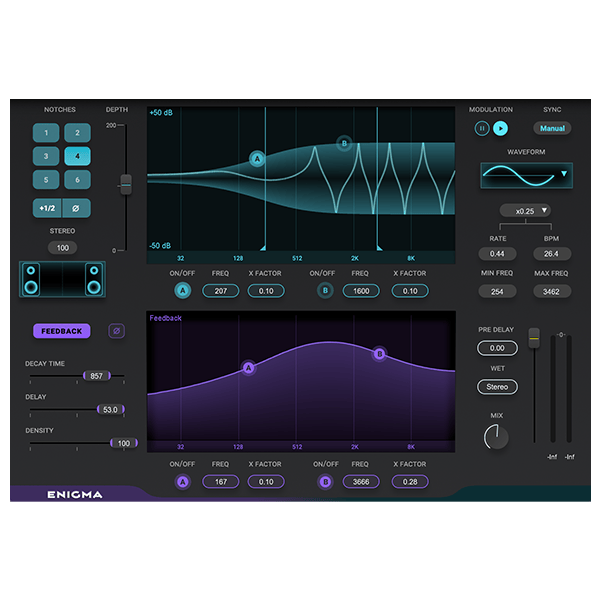This screenshot has height=600, width=600.
Task: Select notch count 3 button
Action: (x=46, y=156)
